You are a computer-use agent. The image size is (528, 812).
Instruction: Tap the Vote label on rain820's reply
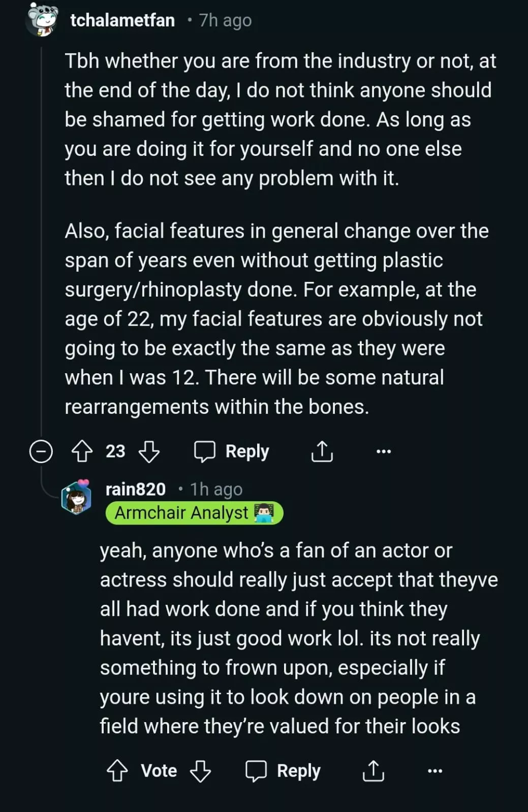click(159, 771)
